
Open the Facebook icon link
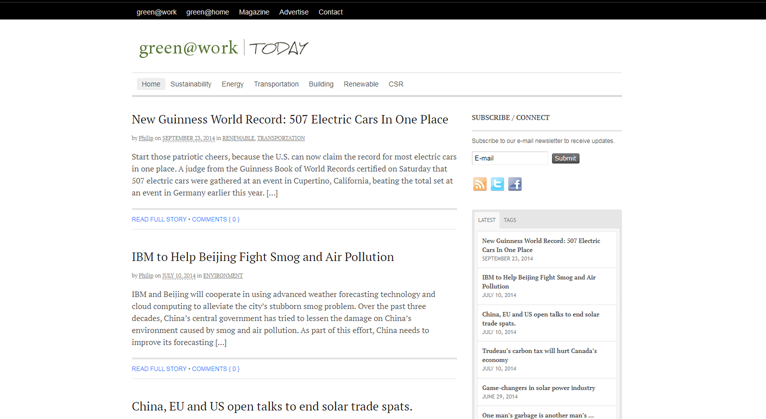coord(515,184)
